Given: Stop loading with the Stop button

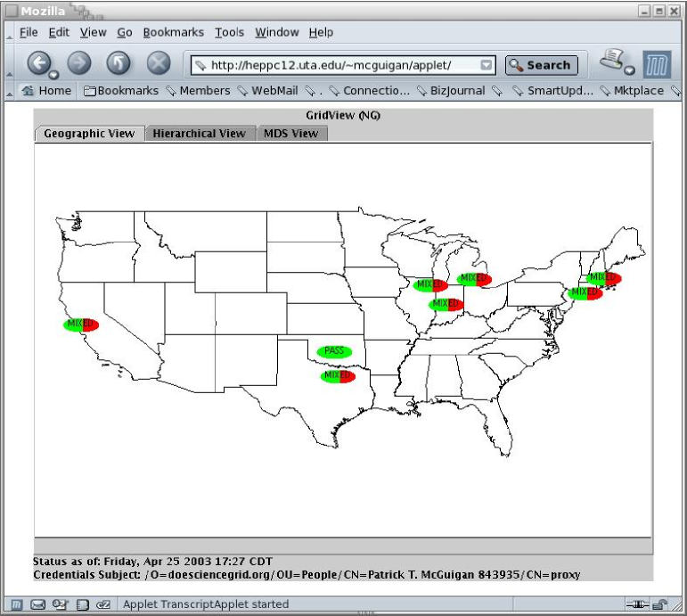Looking at the screenshot, I should [159, 63].
